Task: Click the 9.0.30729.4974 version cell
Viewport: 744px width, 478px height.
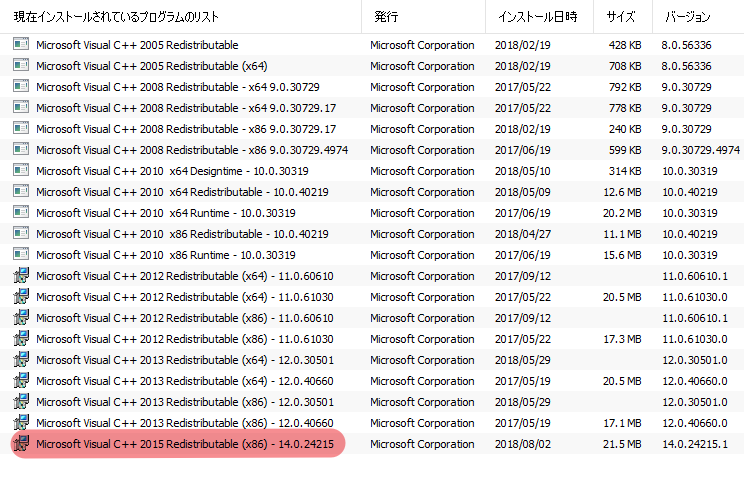Action: [701, 150]
